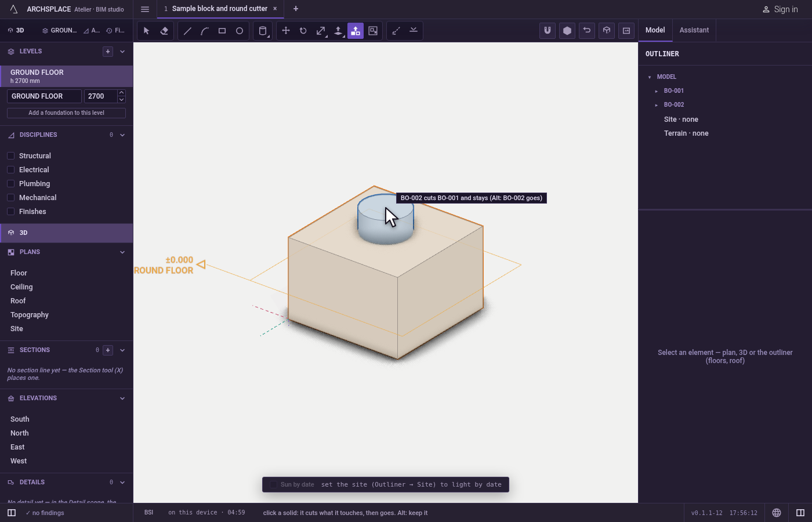Image resolution: width=812 pixels, height=522 pixels.
Task: Toggle the Sun by date checkbox
Action: [x=274, y=484]
